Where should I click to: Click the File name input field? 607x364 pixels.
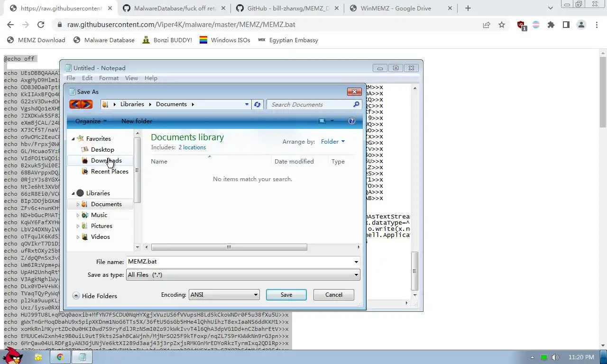(239, 262)
